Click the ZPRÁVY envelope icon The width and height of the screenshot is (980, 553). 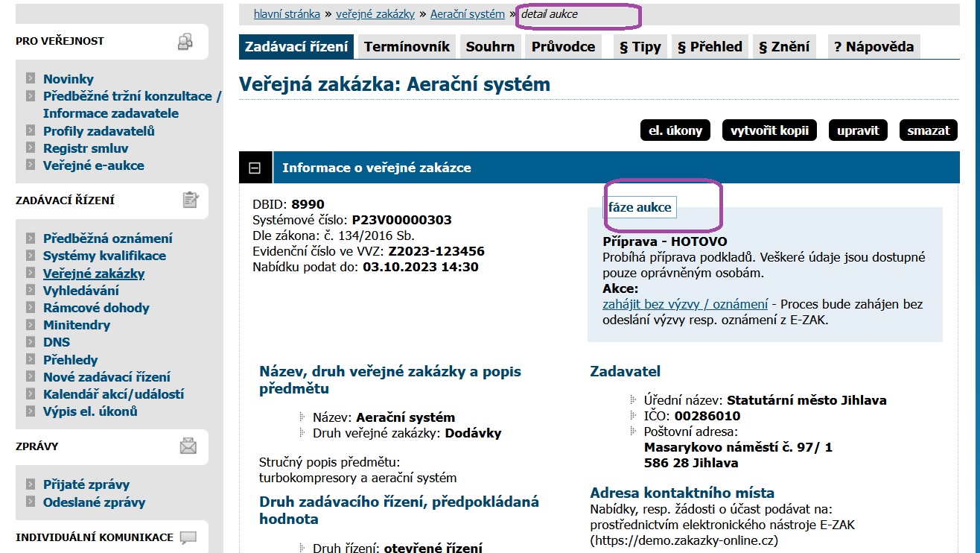188,446
